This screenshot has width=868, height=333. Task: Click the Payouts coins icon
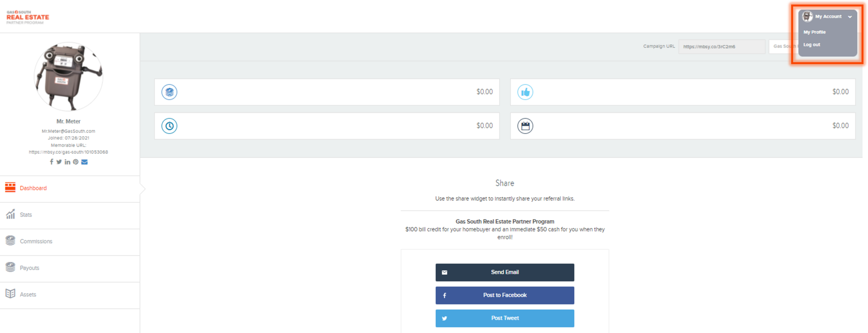click(x=10, y=267)
